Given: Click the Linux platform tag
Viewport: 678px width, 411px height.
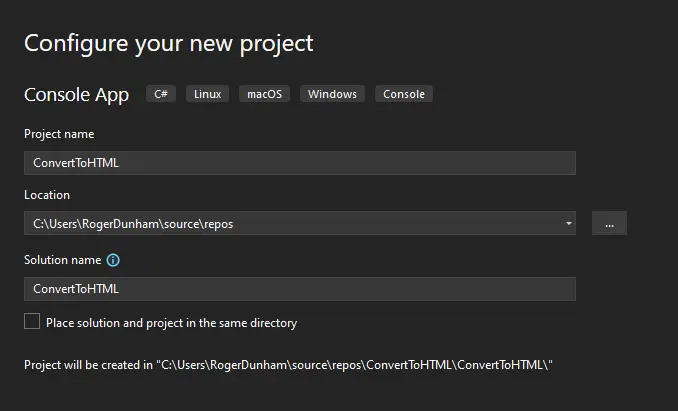Looking at the screenshot, I should click(207, 94).
